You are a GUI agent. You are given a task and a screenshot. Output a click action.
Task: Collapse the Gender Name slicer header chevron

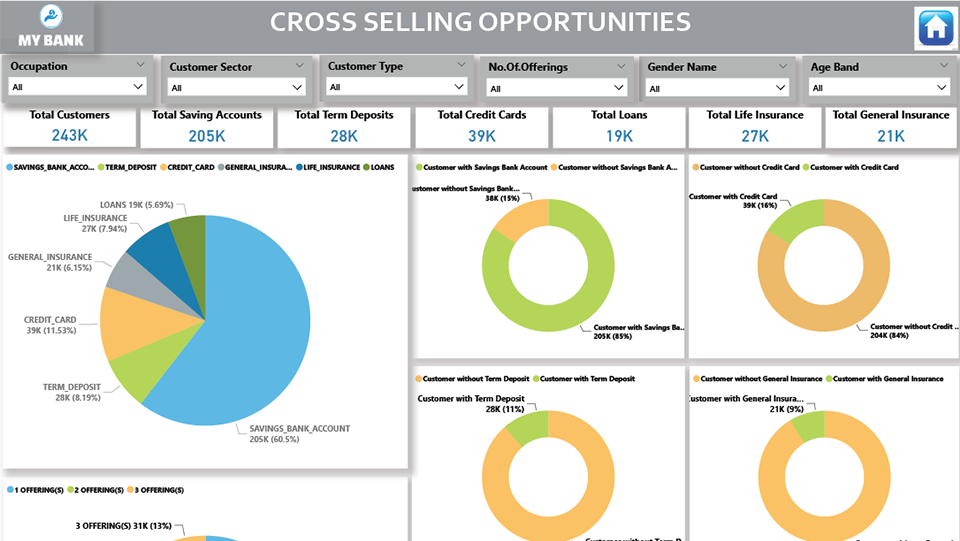783,65
